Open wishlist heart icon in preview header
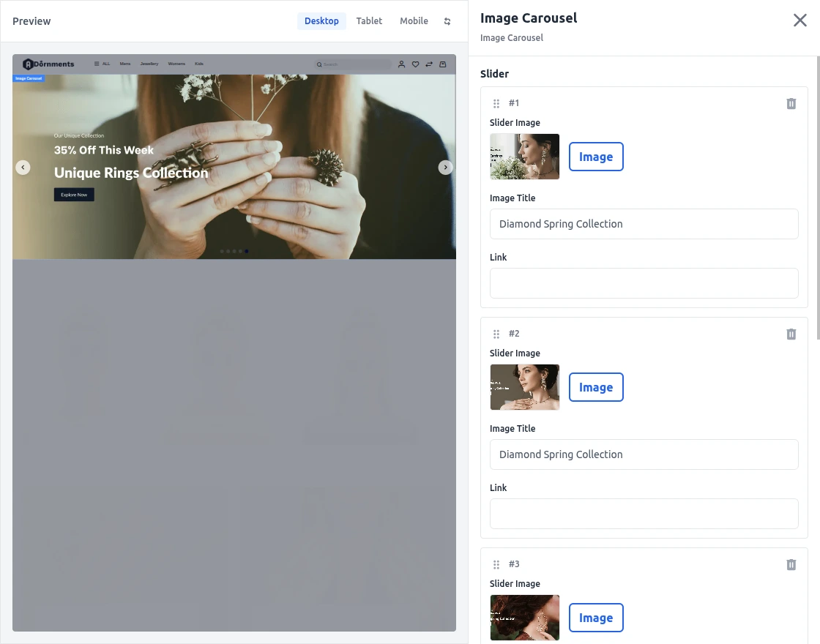Screen dimensions: 820x644 point(415,64)
